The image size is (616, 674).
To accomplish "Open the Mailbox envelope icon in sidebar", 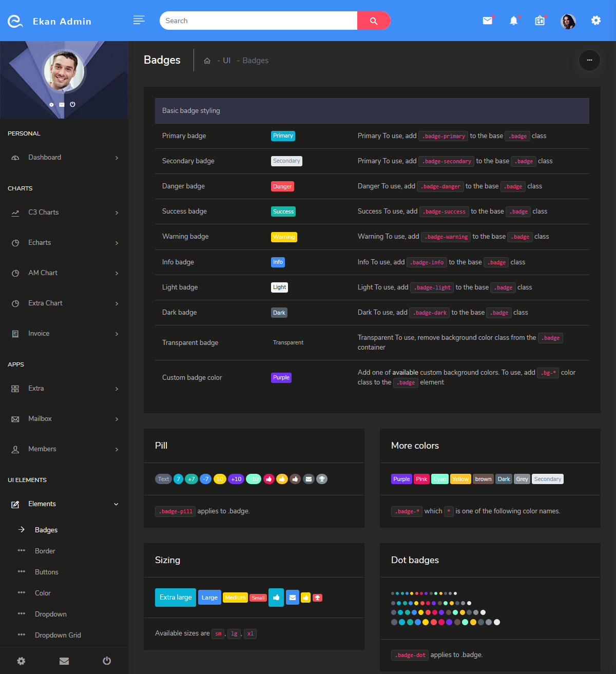I will coord(15,418).
